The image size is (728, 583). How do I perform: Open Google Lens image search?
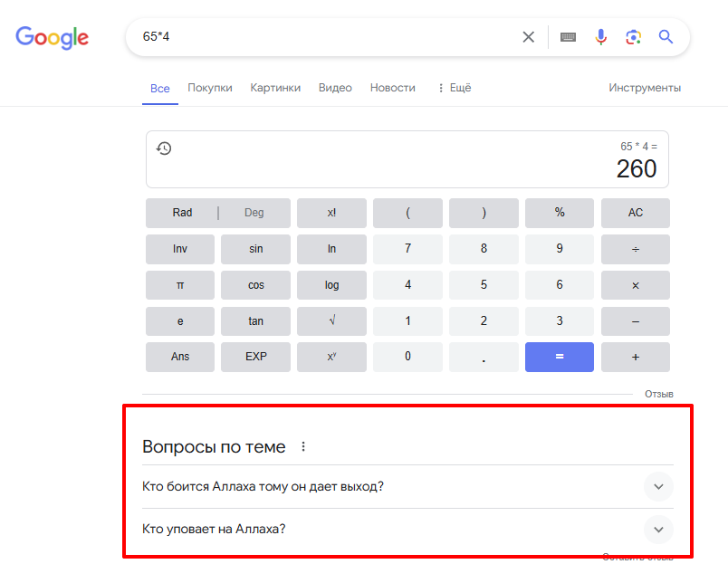tap(633, 37)
